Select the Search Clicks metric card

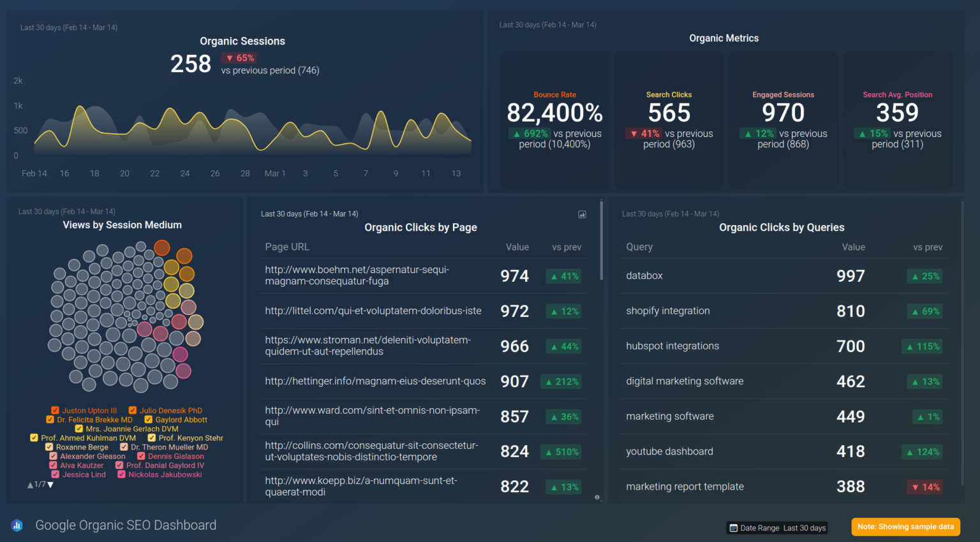click(669, 120)
